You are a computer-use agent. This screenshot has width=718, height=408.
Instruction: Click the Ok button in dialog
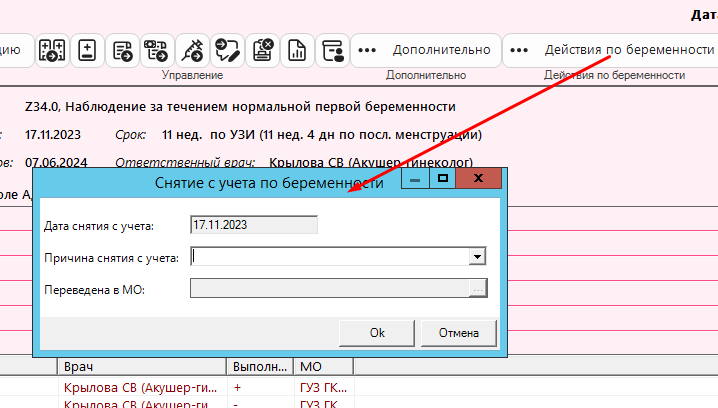(377, 333)
